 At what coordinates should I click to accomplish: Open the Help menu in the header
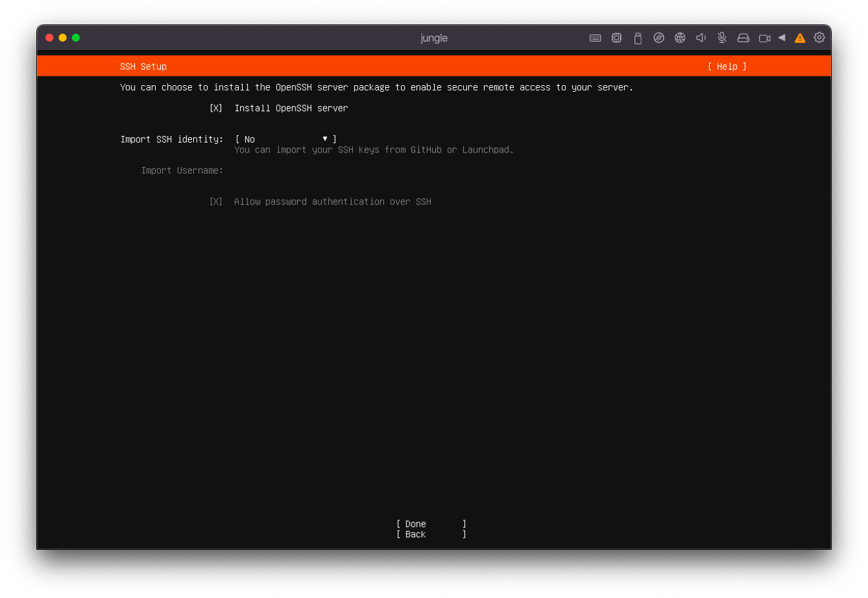click(x=727, y=67)
